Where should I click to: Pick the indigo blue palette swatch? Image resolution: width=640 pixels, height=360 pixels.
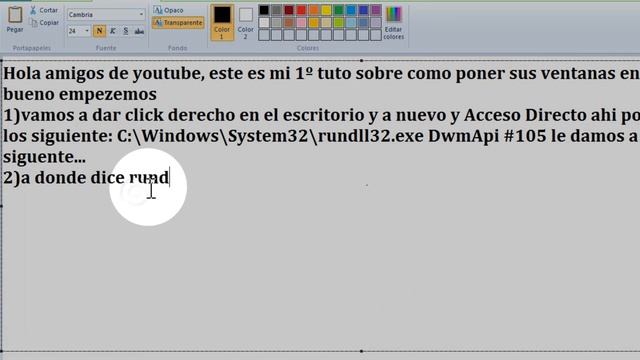pos(364,10)
